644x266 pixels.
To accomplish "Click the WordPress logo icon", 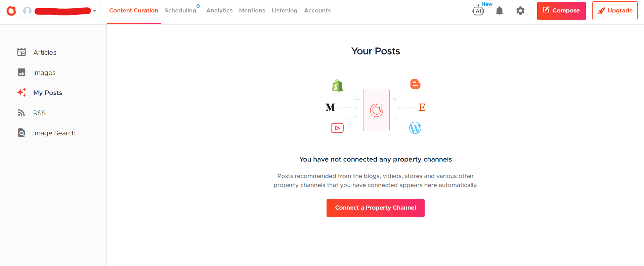I will 415,128.
